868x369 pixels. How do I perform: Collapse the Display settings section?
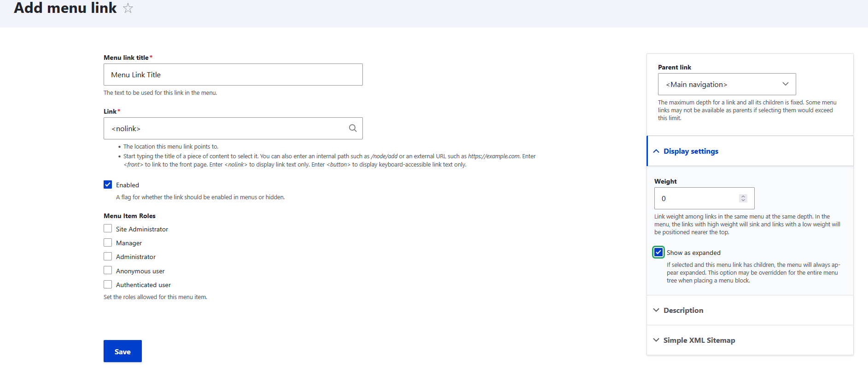tap(750, 151)
